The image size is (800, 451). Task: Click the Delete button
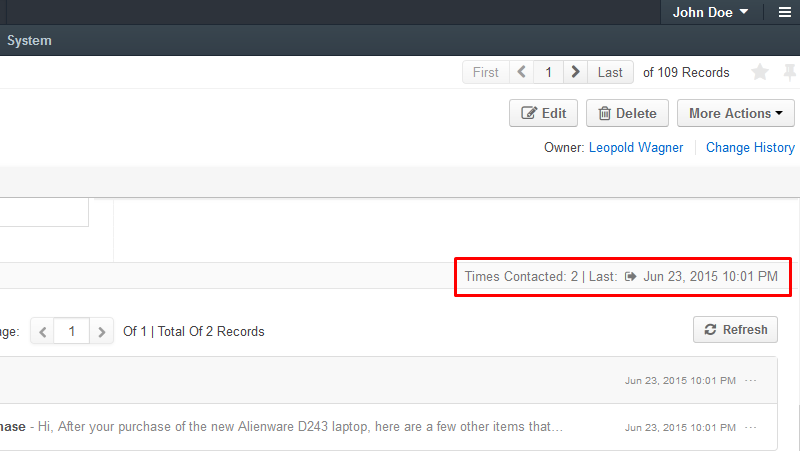pyautogui.click(x=627, y=113)
